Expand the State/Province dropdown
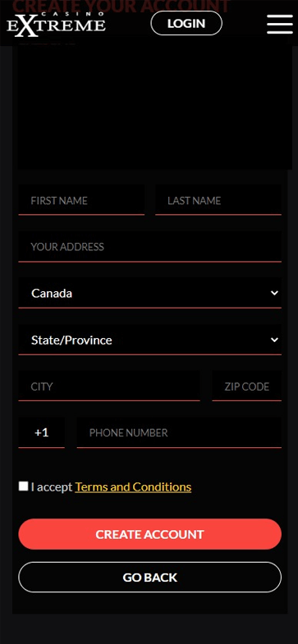The image size is (298, 644). coord(150,340)
